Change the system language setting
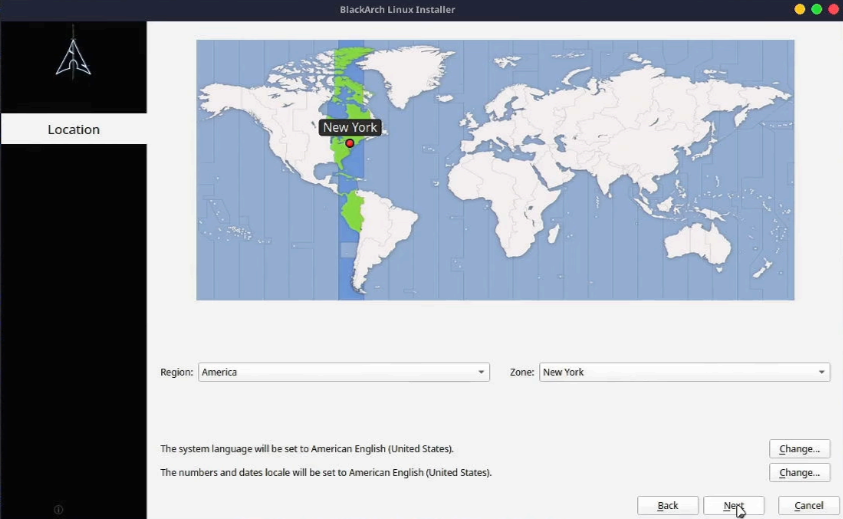This screenshot has height=519, width=843. click(x=799, y=449)
